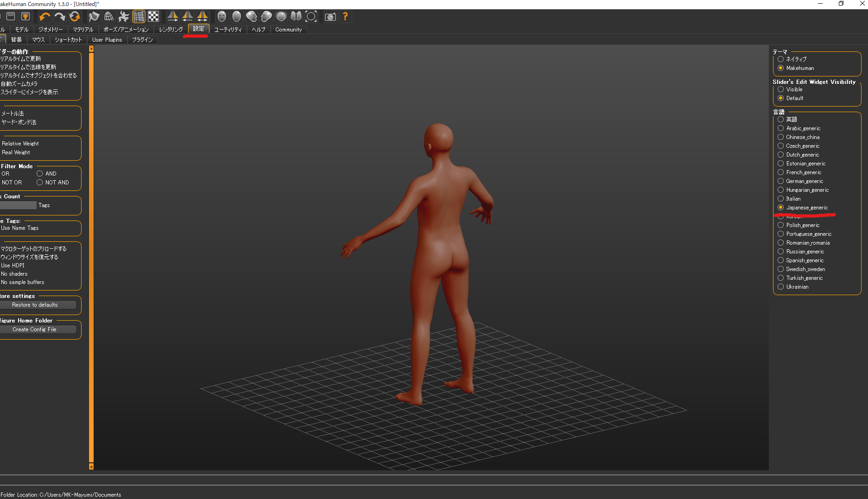Select the ネイティブ theme radio button
The height and width of the screenshot is (499, 868).
tap(781, 59)
